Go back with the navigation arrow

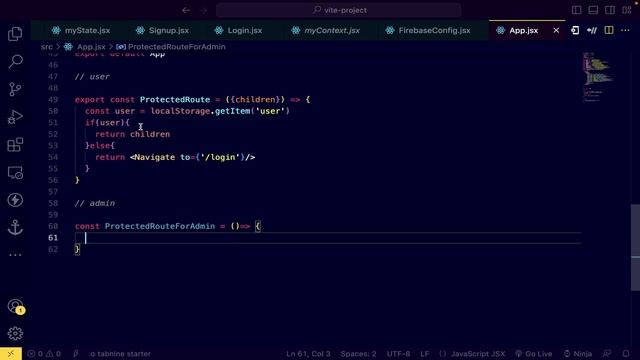point(186,10)
